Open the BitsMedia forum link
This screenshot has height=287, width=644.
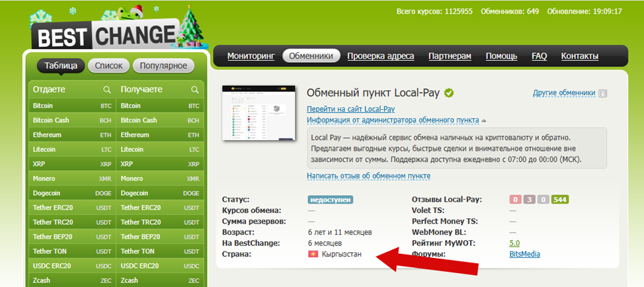point(524,254)
